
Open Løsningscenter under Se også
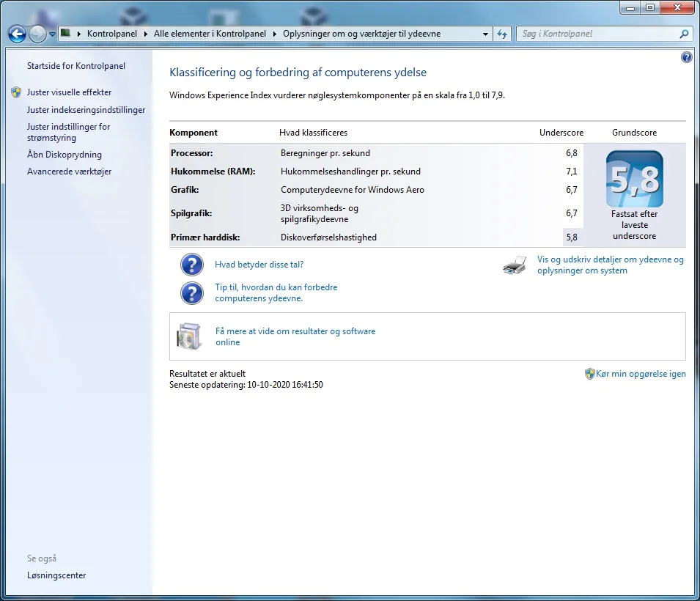[x=56, y=575]
